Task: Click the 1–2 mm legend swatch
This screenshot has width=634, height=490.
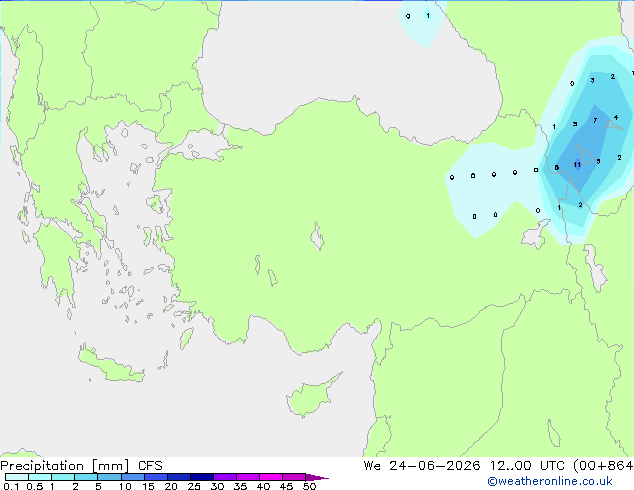Action: (x=63, y=477)
